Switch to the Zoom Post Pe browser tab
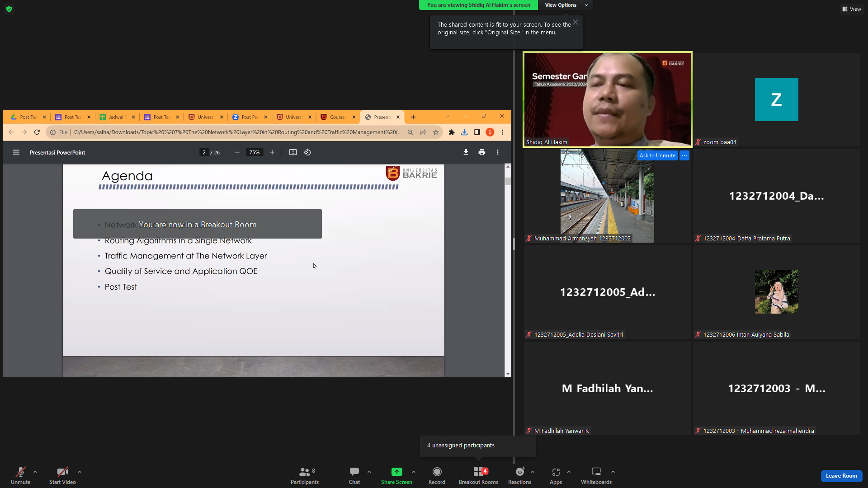Image resolution: width=868 pixels, height=488 pixels. coord(250,117)
